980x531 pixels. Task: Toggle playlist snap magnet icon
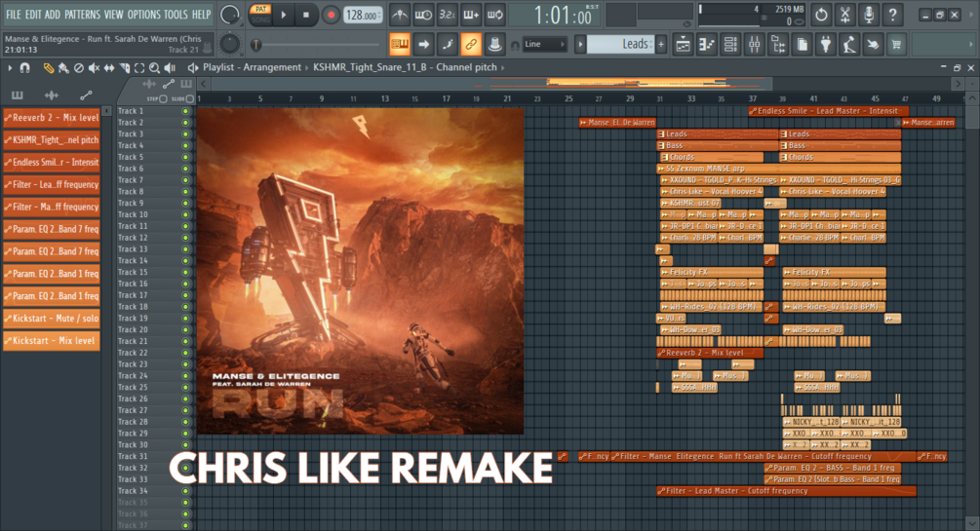pos(25,67)
